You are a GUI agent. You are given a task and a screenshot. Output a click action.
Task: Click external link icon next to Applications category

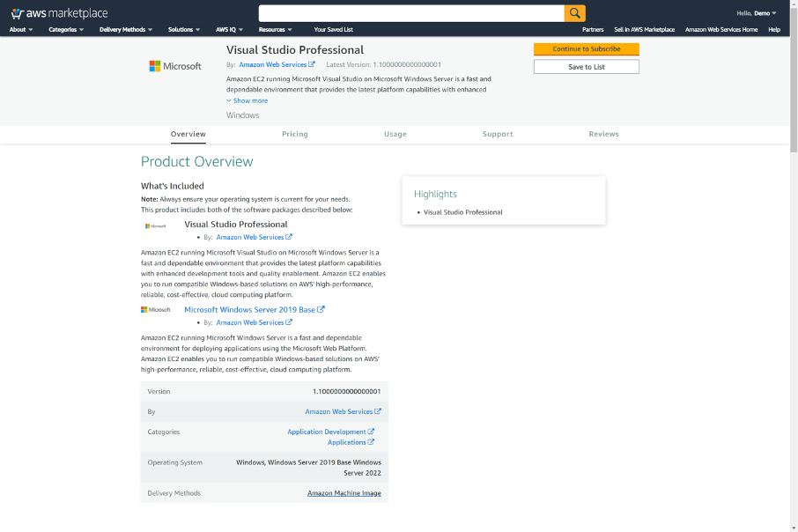[371, 441]
